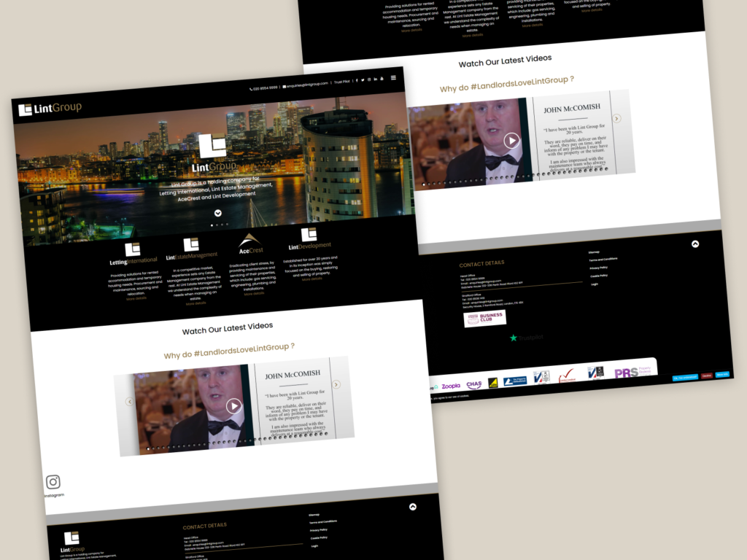Open the Twitter icon in the top bar

point(363,80)
